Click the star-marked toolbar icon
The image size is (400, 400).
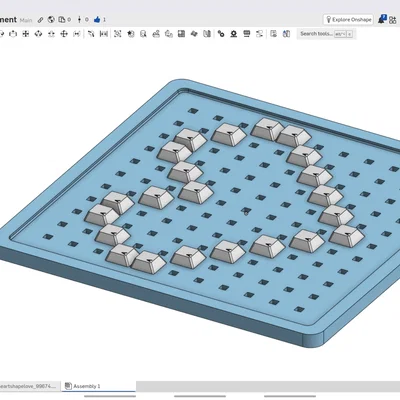click(x=131, y=34)
